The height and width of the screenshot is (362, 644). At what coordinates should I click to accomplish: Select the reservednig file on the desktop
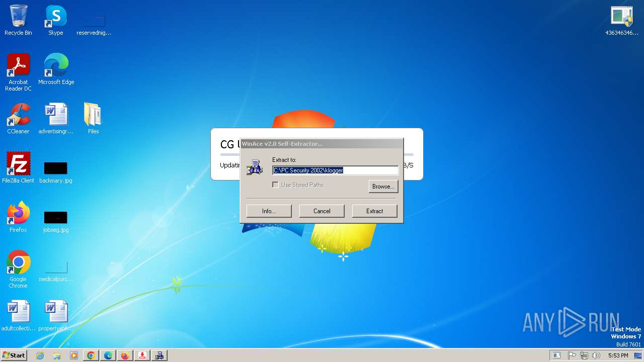point(94,24)
